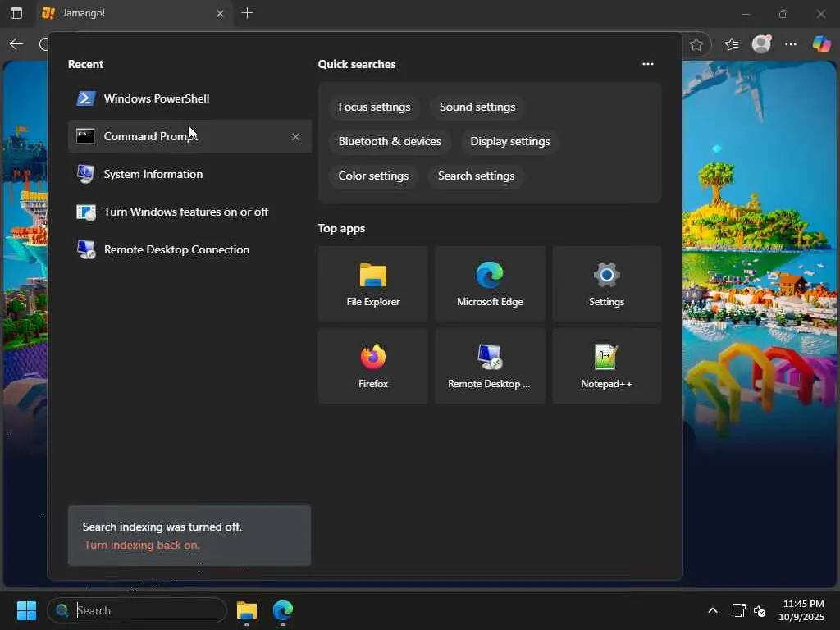Screen dimensions: 840x630
Task: Launch Microsoft Edge from Top apps
Action: 490,284
